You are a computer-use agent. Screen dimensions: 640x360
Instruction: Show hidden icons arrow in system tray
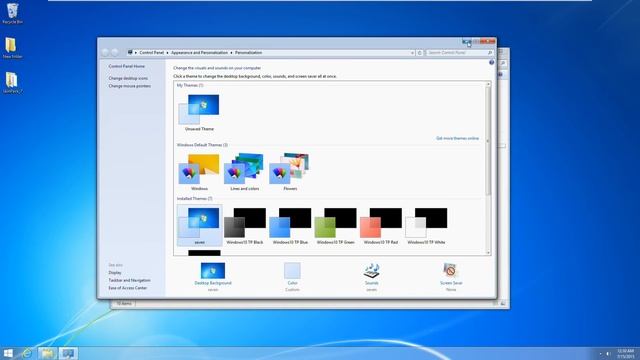(600, 353)
